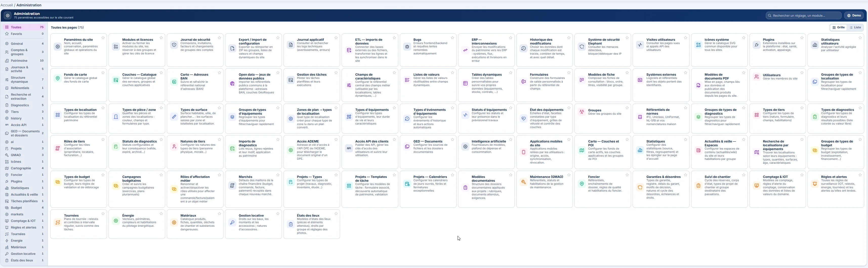
Task: Open the Formulaires card
Action: click(x=545, y=85)
